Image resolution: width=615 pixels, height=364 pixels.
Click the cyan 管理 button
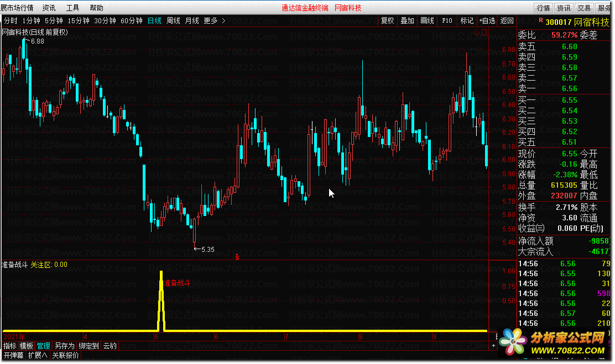pos(44,346)
